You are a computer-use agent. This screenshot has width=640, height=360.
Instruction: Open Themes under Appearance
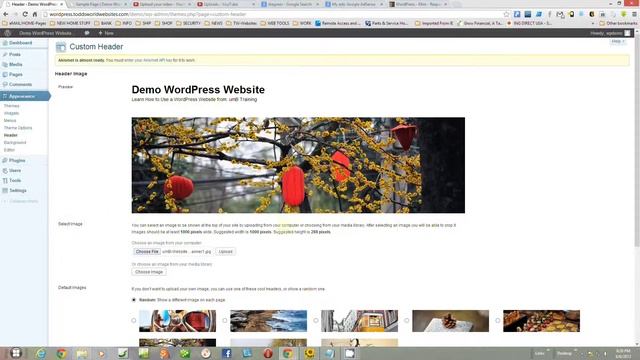[11, 106]
